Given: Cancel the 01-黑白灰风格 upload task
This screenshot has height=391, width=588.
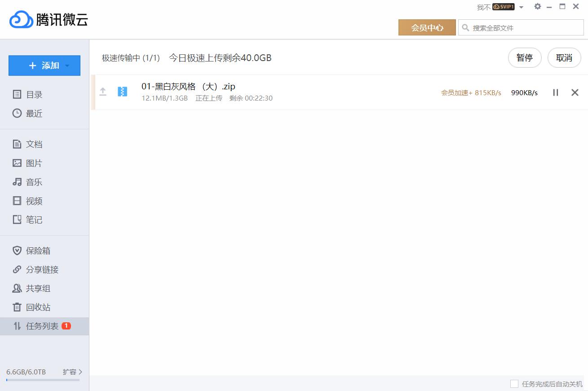Looking at the screenshot, I should [575, 92].
